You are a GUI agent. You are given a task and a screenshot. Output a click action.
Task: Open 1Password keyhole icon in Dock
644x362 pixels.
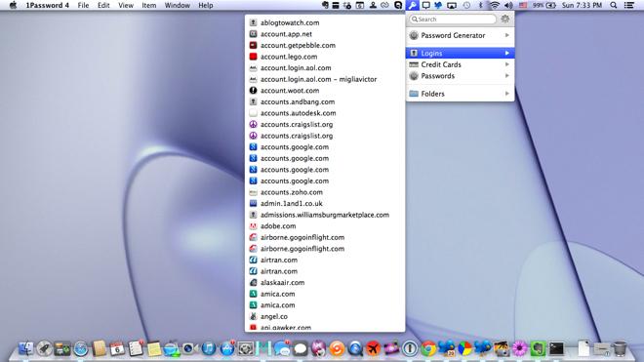(x=410, y=349)
